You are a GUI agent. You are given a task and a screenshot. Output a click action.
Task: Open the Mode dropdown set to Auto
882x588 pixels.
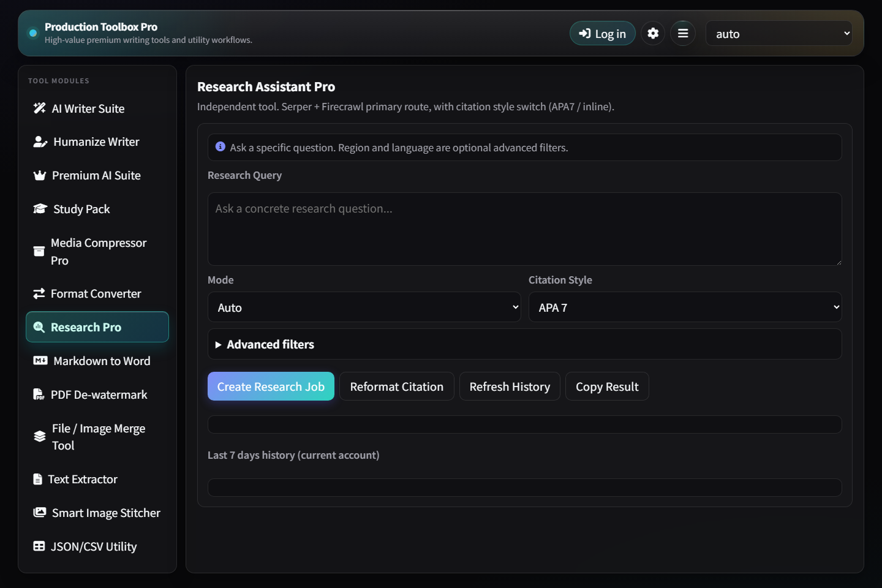(x=364, y=307)
